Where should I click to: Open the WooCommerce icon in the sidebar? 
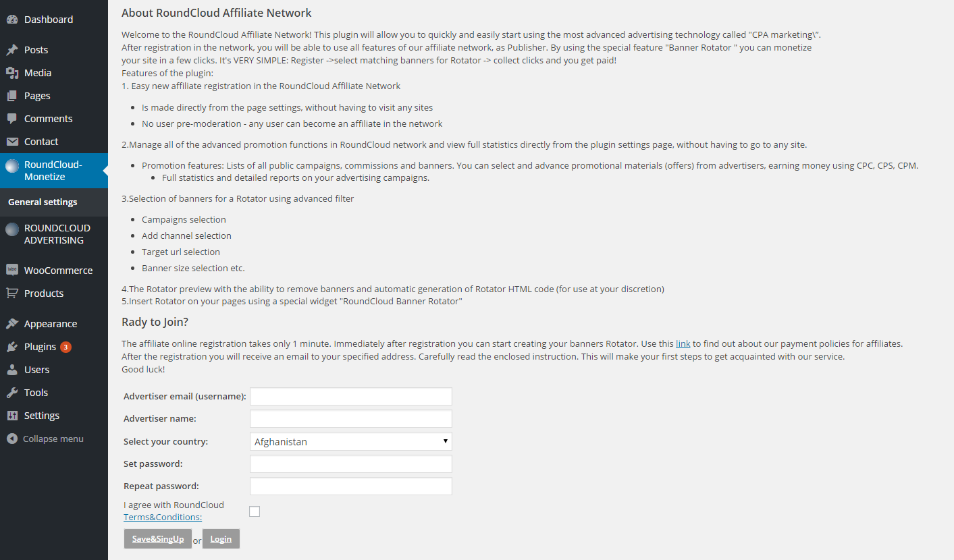[12, 270]
